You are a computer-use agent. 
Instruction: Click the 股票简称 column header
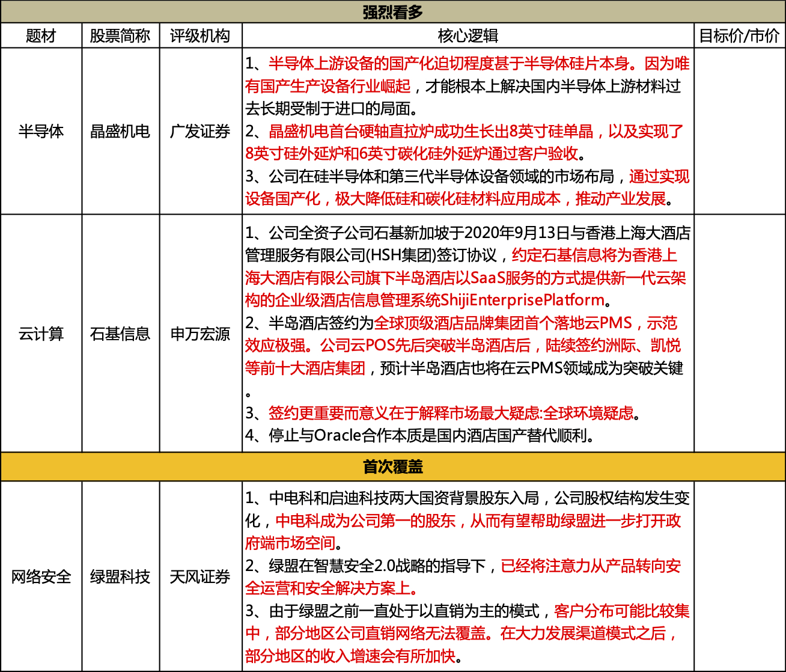click(121, 36)
